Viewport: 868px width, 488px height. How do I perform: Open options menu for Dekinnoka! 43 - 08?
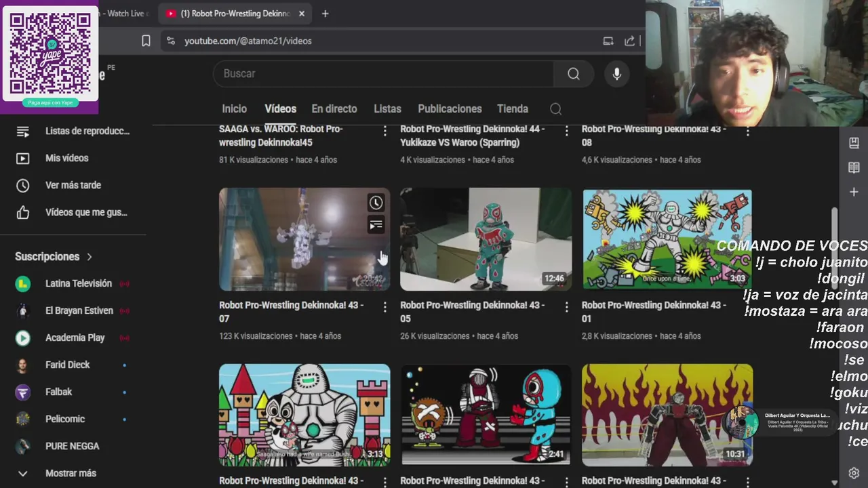(747, 131)
